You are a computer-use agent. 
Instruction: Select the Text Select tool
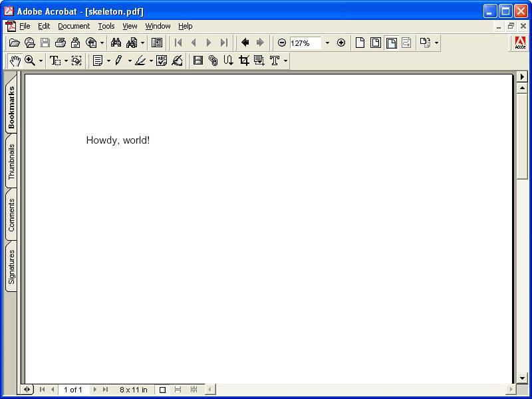coord(55,61)
